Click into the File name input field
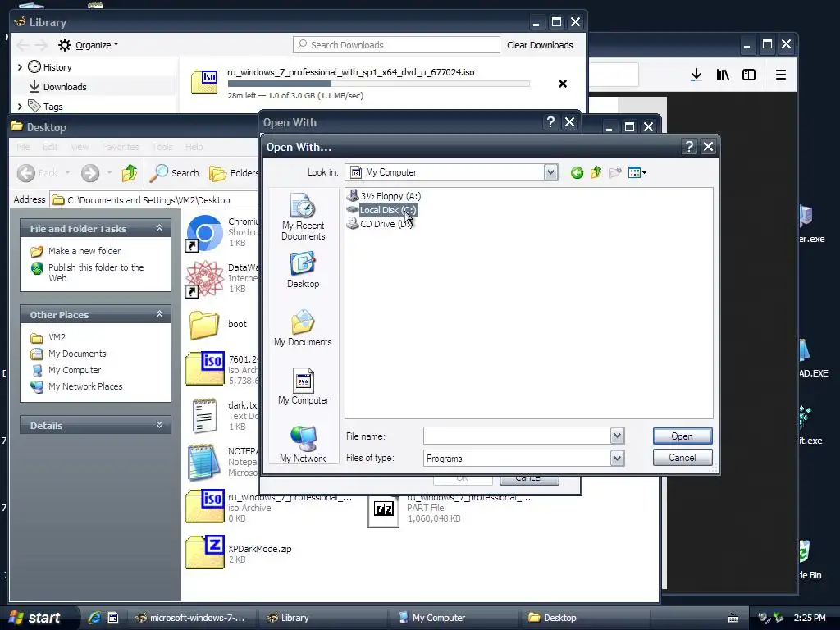 pyautogui.click(x=517, y=436)
